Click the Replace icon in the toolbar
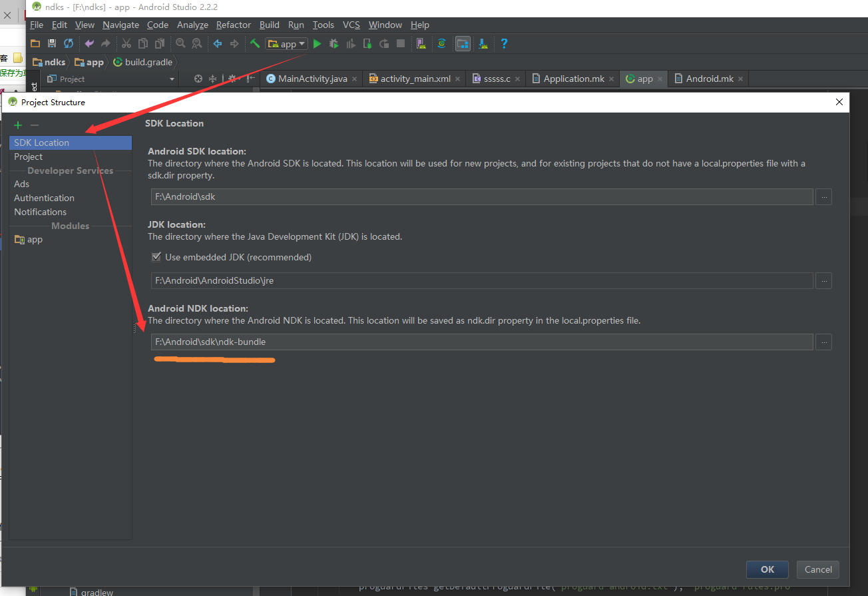This screenshot has height=596, width=868. click(197, 43)
